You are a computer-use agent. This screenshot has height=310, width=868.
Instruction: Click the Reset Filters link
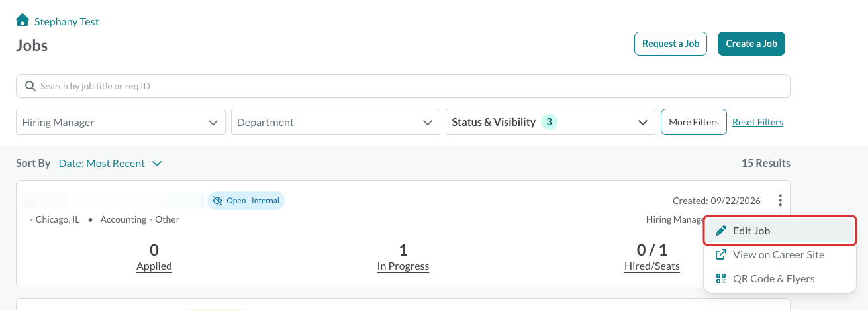pos(757,122)
